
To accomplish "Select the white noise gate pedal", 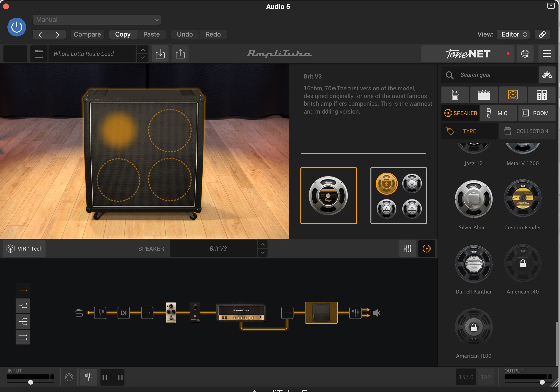I will (x=171, y=313).
